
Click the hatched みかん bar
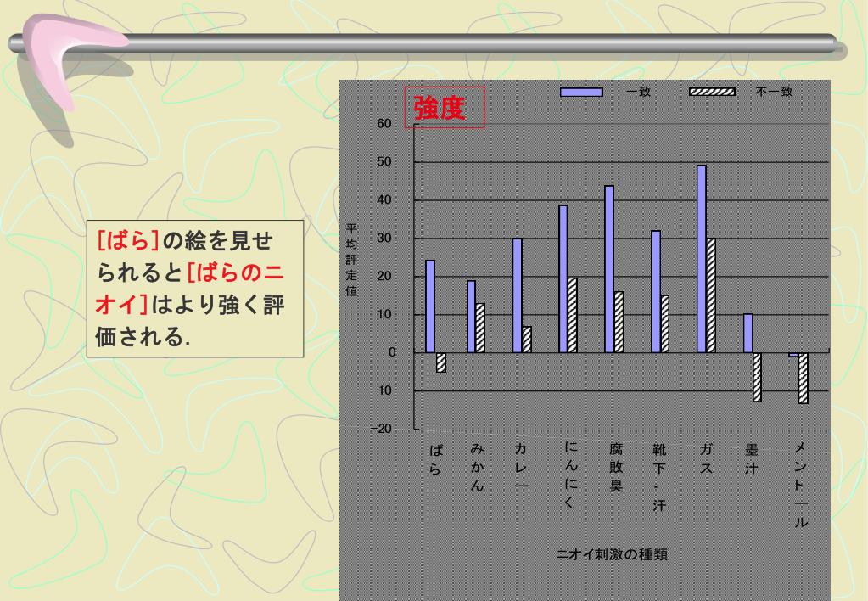pyautogui.click(x=480, y=328)
